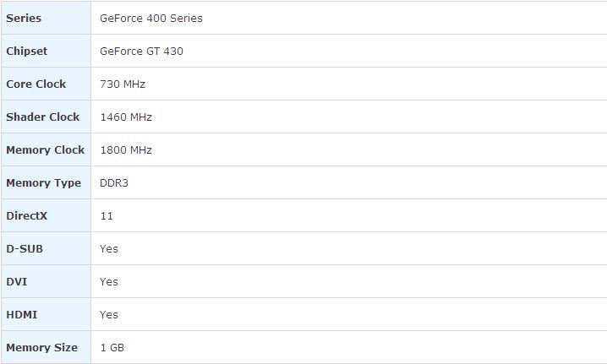This screenshot has height=364, width=607.
Task: Click the Memory Size label
Action: click(42, 347)
